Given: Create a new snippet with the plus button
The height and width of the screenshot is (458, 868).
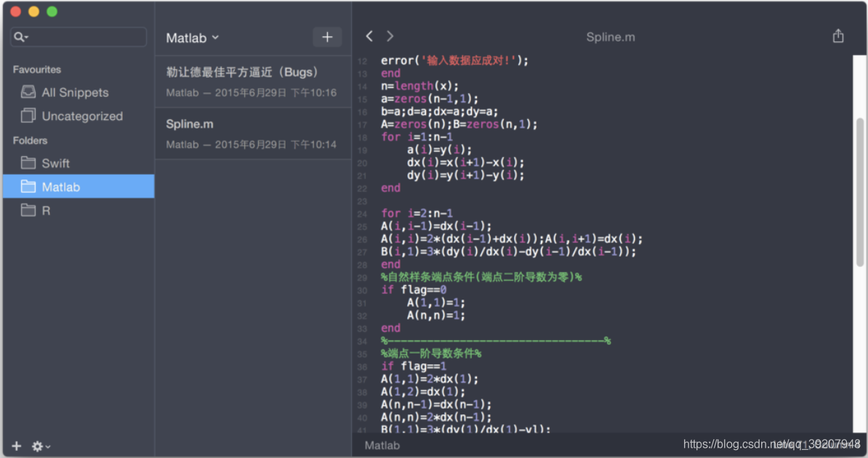Looking at the screenshot, I should pyautogui.click(x=326, y=36).
